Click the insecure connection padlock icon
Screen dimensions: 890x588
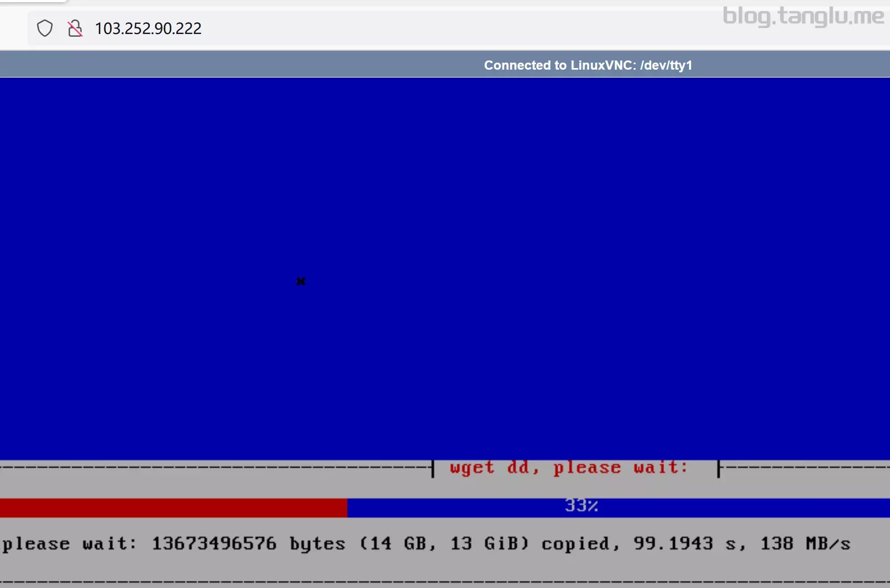coord(75,28)
